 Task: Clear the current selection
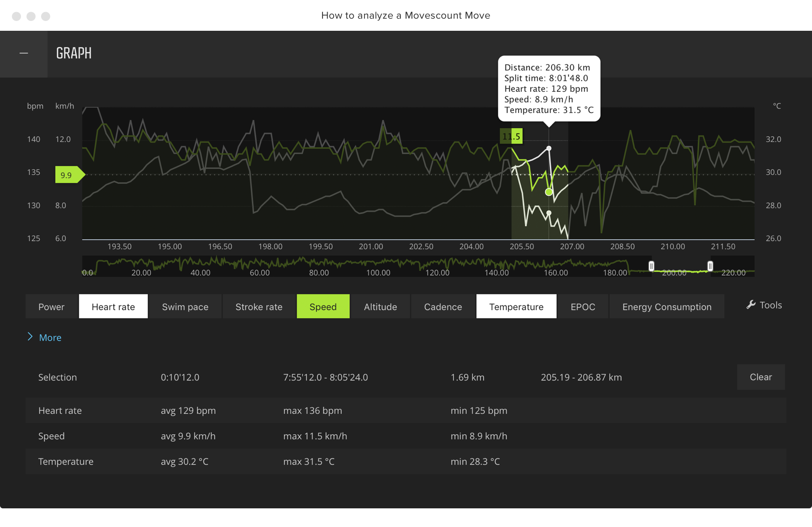761,377
